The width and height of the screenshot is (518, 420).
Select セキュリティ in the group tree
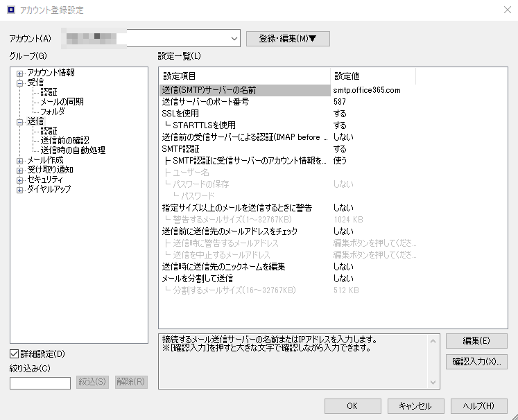pyautogui.click(x=45, y=180)
